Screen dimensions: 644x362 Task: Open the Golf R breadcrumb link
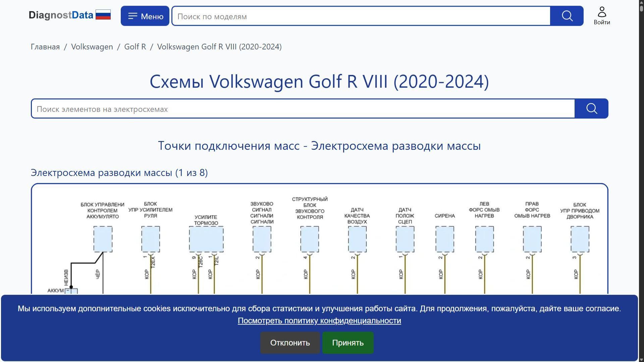click(135, 47)
